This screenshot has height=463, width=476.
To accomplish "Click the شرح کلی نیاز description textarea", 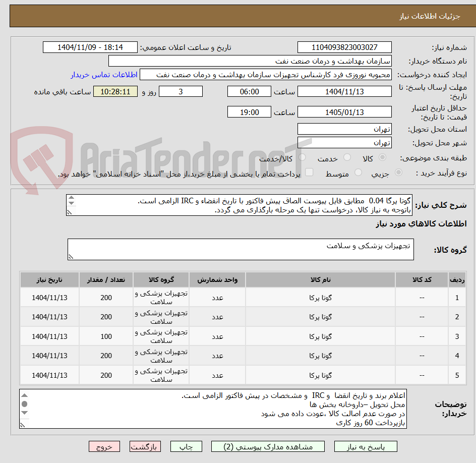I will click(239, 205).
